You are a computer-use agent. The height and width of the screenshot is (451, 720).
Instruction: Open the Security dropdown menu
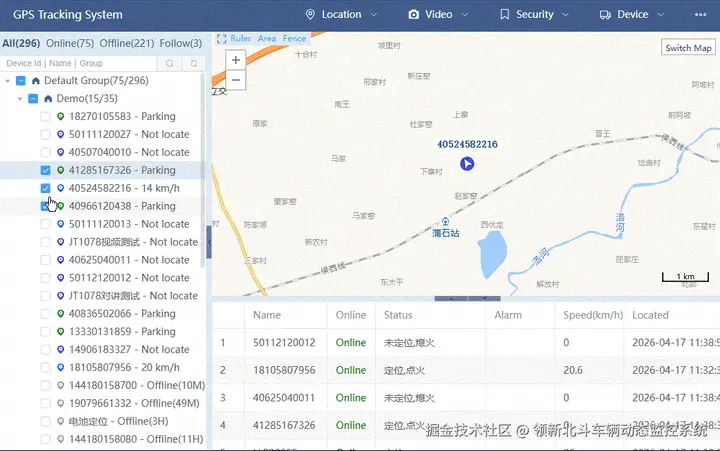pos(534,15)
